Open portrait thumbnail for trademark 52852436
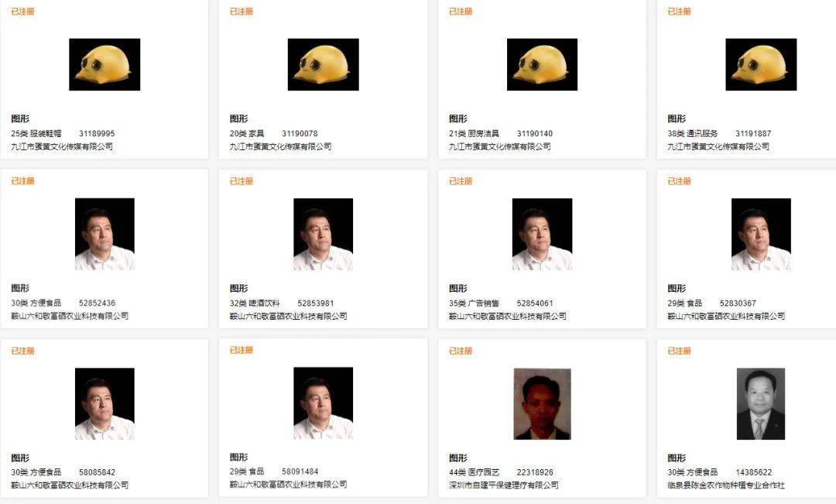This screenshot has width=836, height=504. tap(104, 234)
